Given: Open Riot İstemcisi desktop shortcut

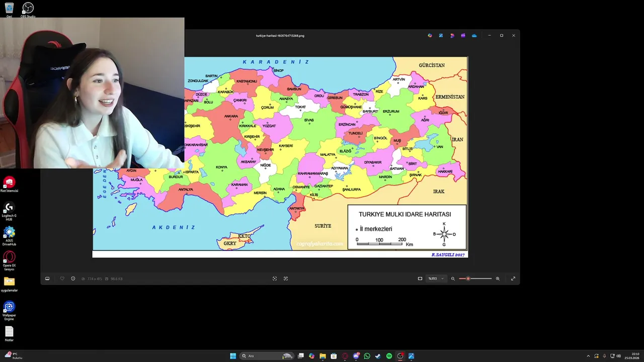Looking at the screenshot, I should [9, 185].
